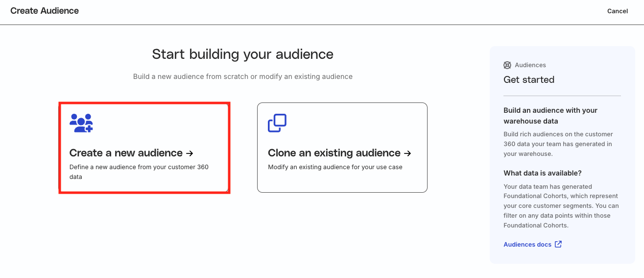Click the Get started heading
This screenshot has height=278, width=644.
pos(529,79)
